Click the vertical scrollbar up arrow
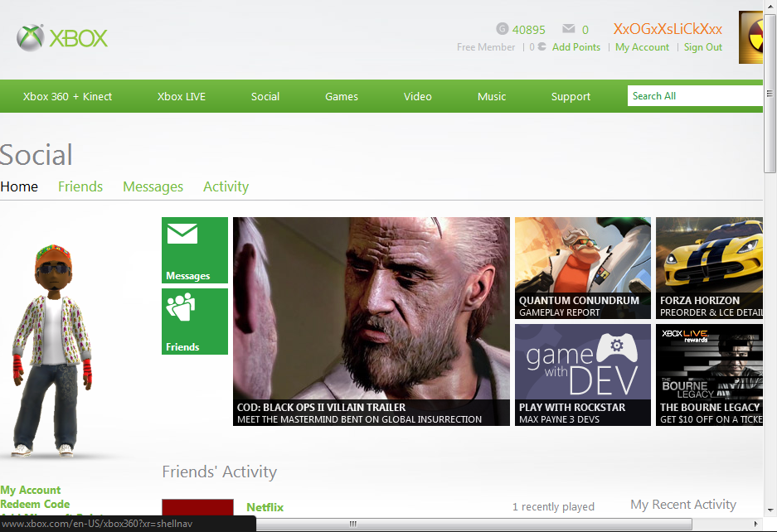 point(770,7)
